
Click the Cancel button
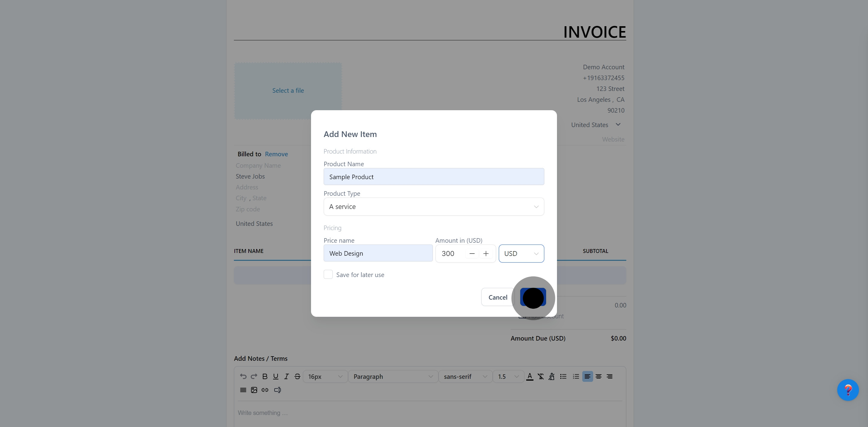click(x=497, y=297)
